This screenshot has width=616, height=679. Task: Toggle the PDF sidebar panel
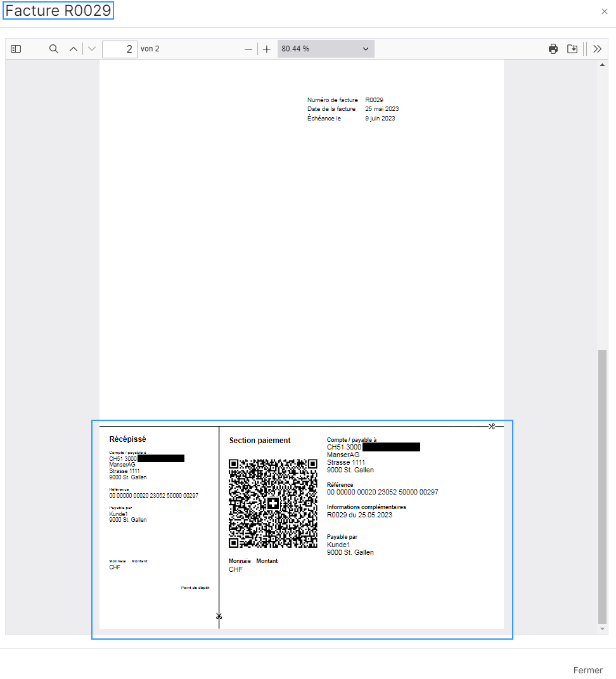16,49
